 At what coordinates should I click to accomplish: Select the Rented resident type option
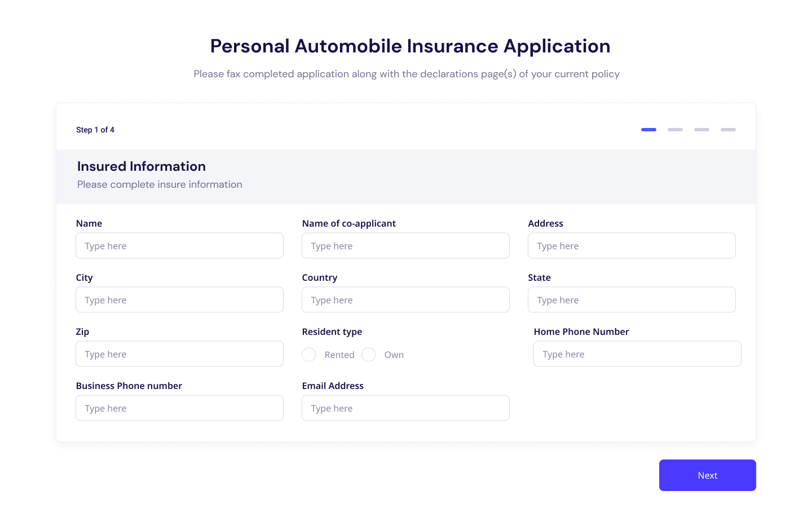308,355
